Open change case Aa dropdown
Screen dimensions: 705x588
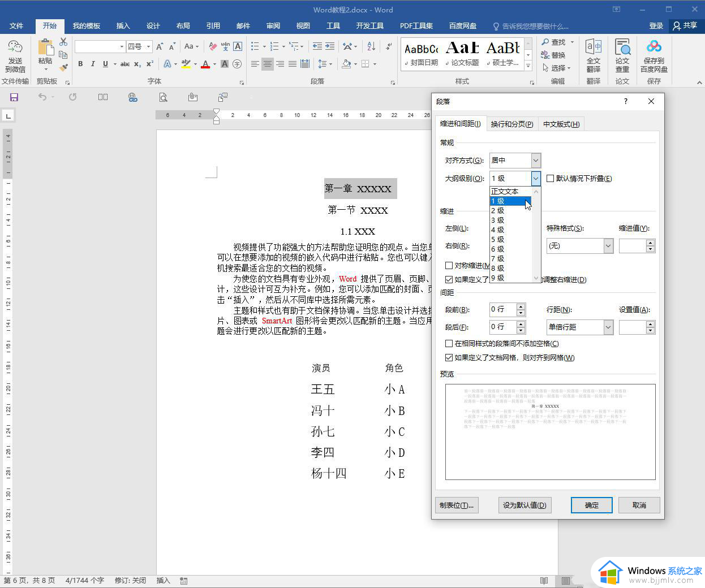(x=191, y=46)
